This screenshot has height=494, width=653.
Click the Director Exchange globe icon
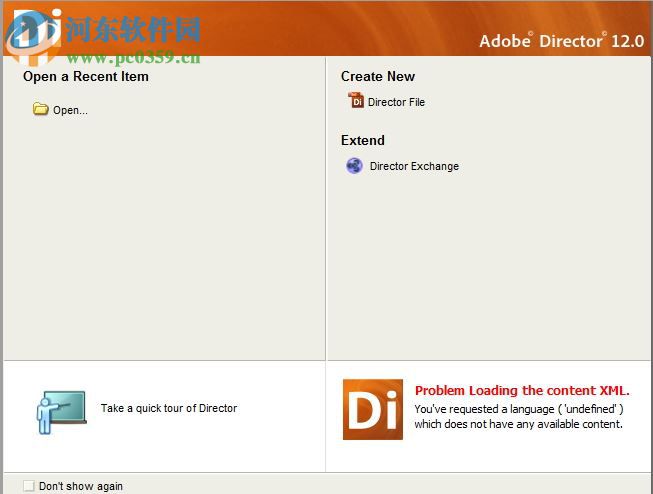354,166
